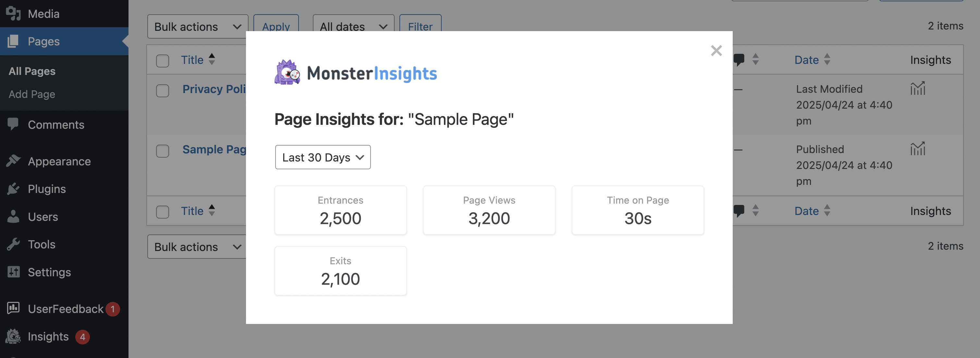Close the Page Insights popup
Image resolution: width=980 pixels, height=358 pixels.
coord(716,51)
